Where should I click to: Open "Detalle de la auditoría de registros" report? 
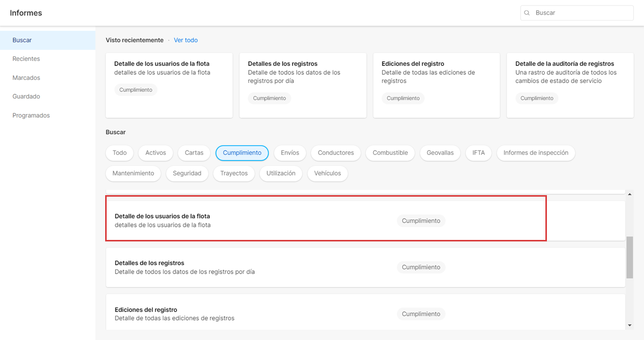pos(570,86)
